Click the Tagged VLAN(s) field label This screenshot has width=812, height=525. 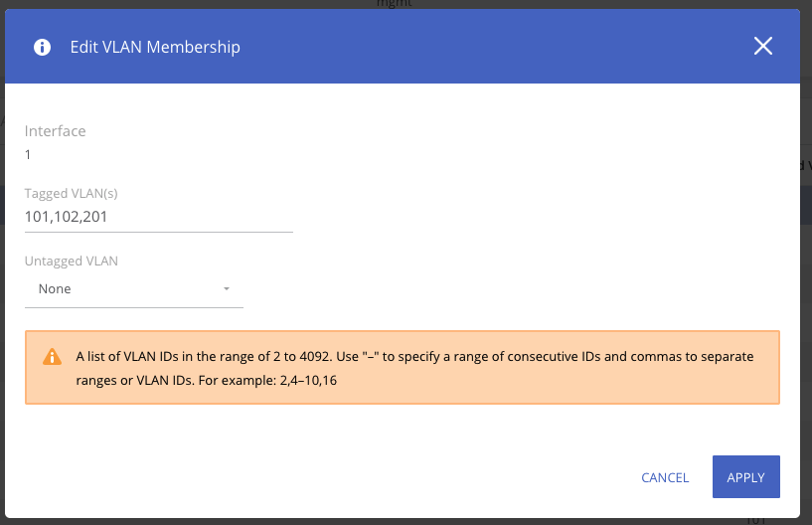click(72, 193)
